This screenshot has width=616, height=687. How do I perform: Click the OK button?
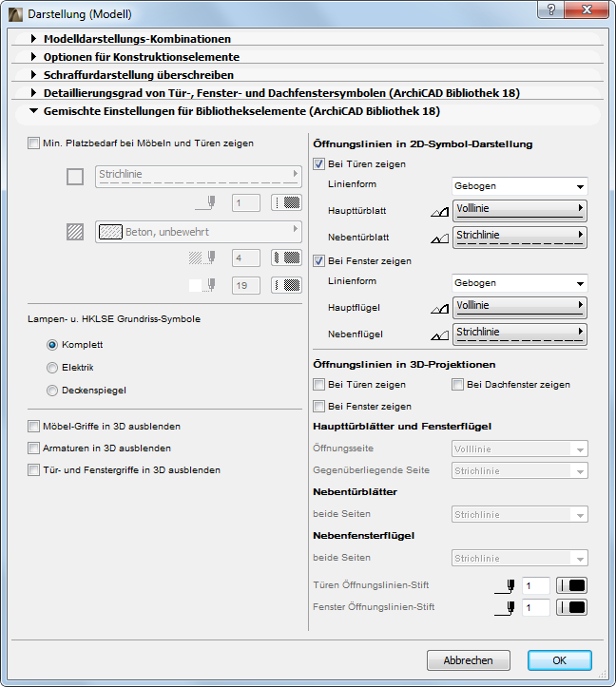[560, 660]
